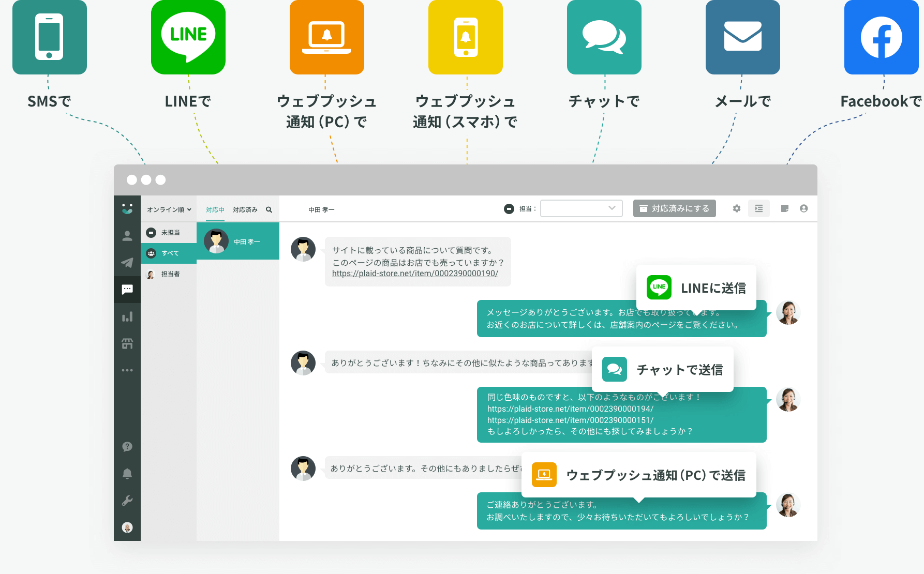Screen dimensions: 924x574
Task: Switch to the 対応済み tab
Action: (245, 209)
